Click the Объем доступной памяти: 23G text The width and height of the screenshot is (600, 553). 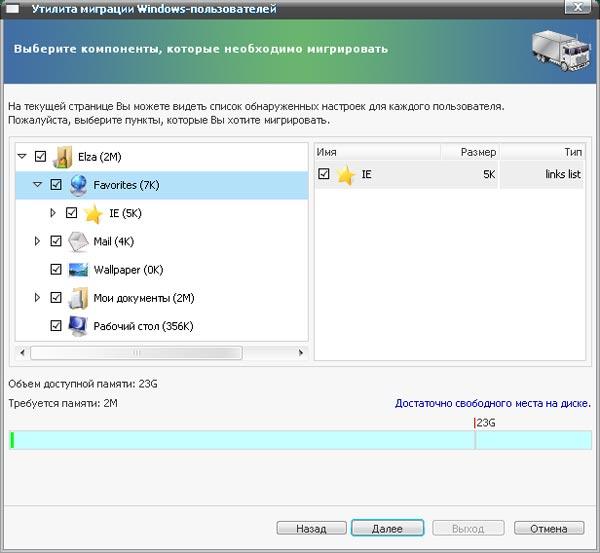pos(83,384)
